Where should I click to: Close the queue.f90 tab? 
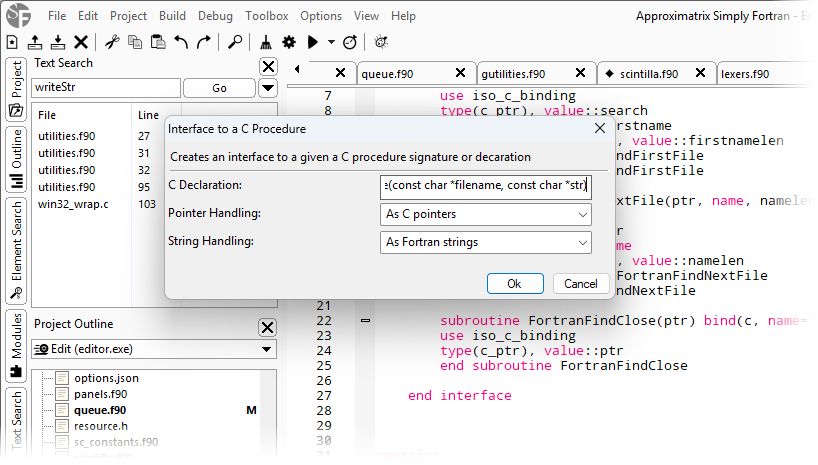click(460, 73)
